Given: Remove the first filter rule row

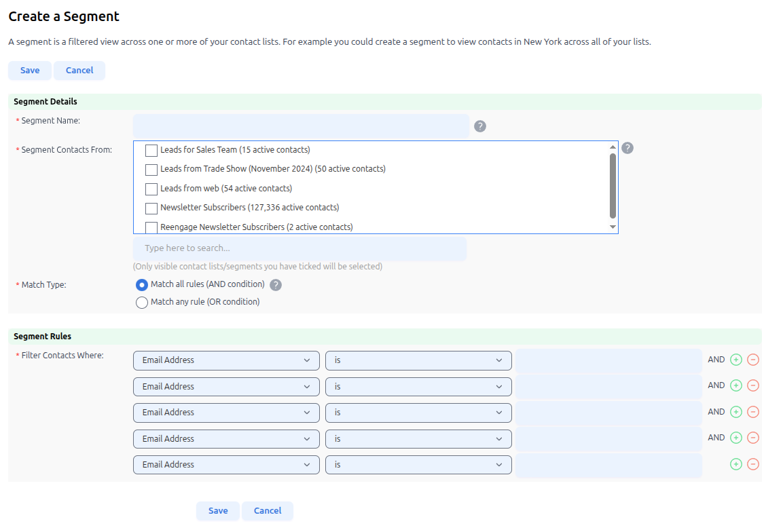Looking at the screenshot, I should 753,360.
